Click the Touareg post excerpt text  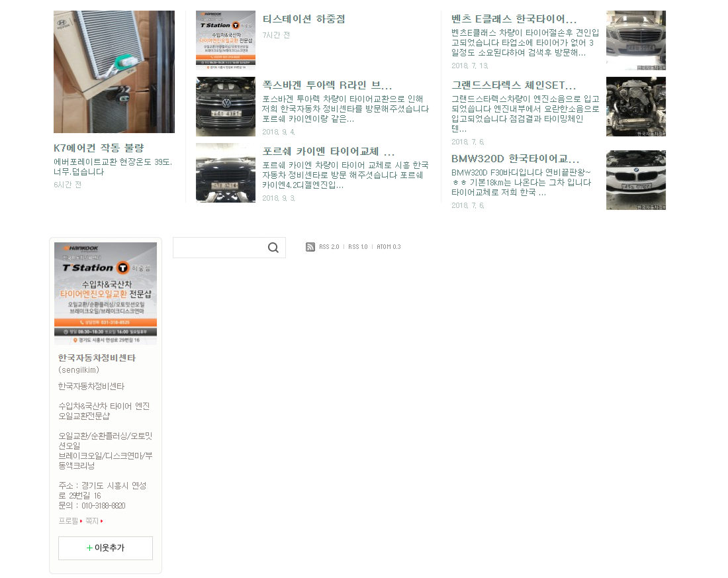coord(345,109)
